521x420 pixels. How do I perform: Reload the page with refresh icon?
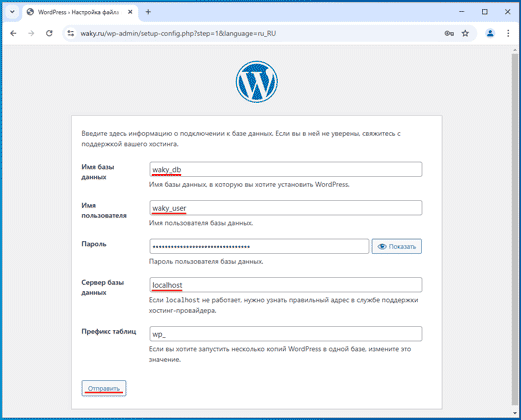pyautogui.click(x=49, y=33)
